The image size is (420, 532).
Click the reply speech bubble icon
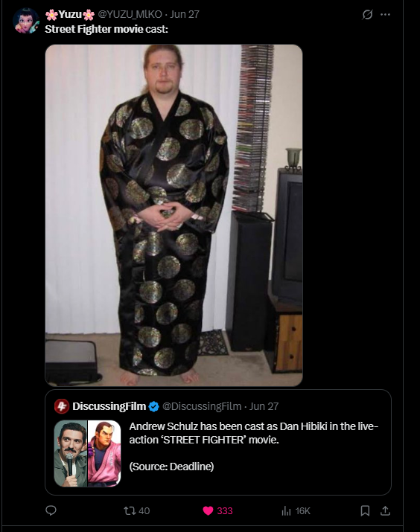coord(51,510)
